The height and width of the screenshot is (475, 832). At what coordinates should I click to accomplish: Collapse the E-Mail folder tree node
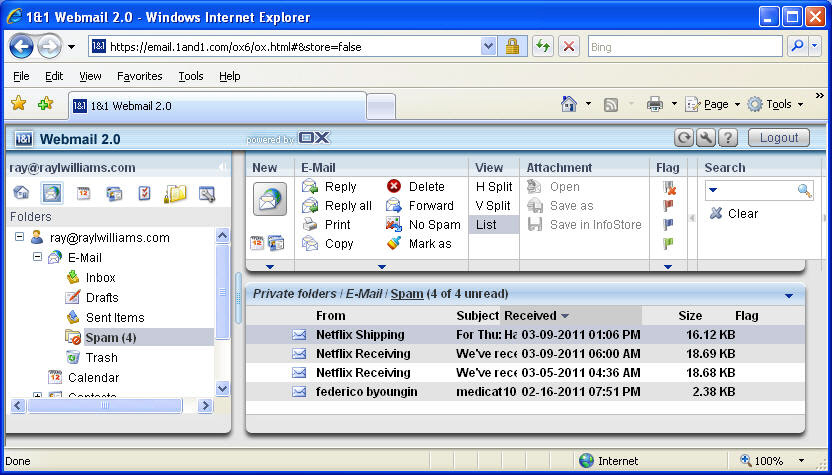point(37,257)
